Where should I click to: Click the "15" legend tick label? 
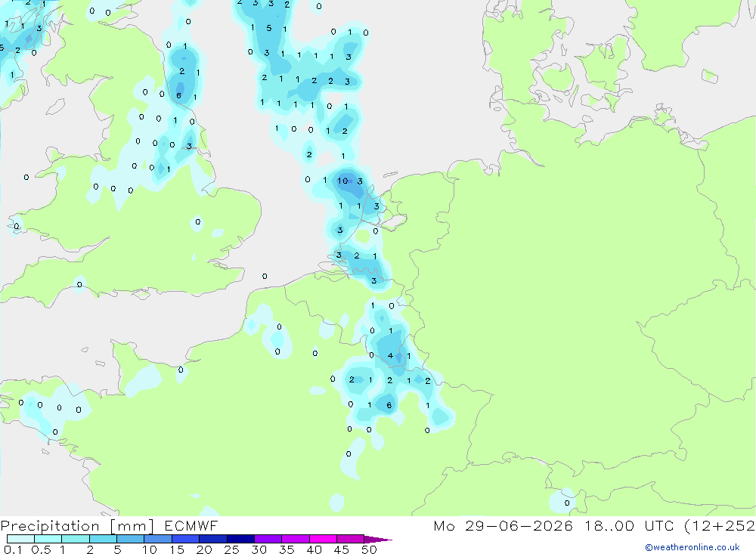(176, 549)
